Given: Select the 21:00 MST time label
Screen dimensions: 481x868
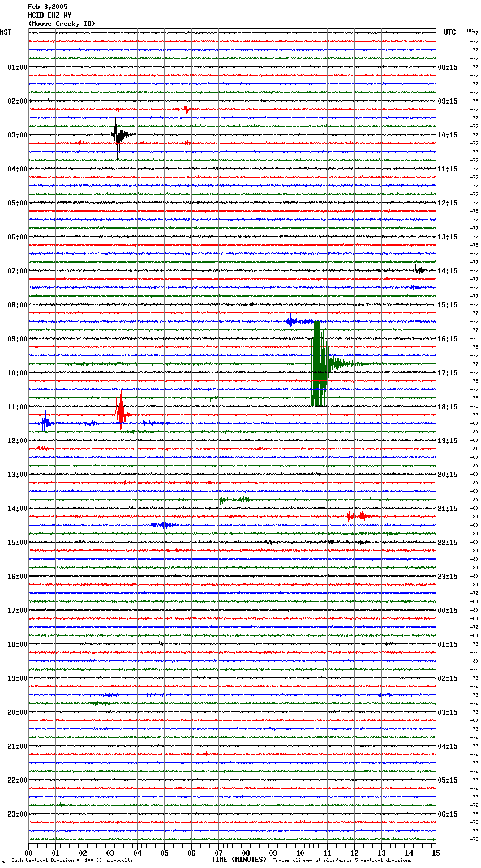Looking at the screenshot, I should point(18,746).
